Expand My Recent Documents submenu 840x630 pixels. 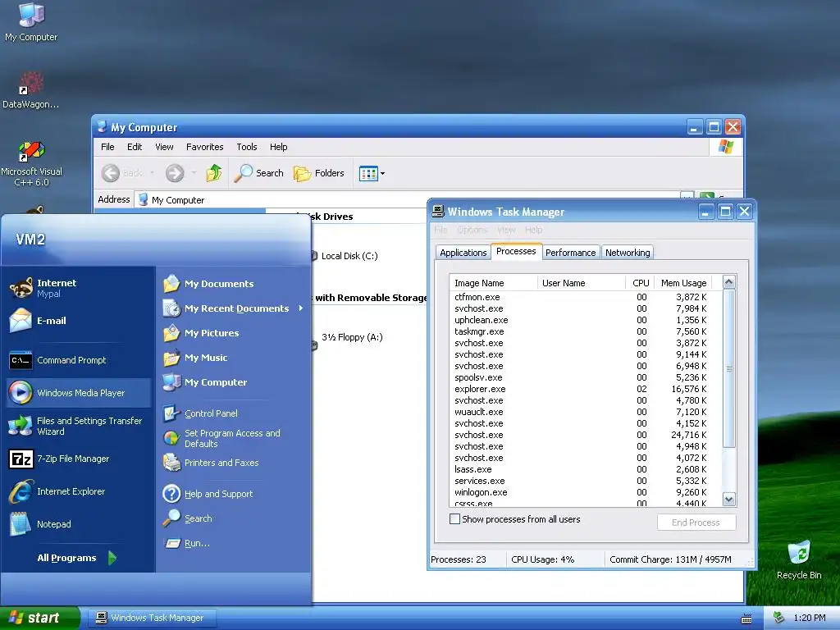pos(232,308)
